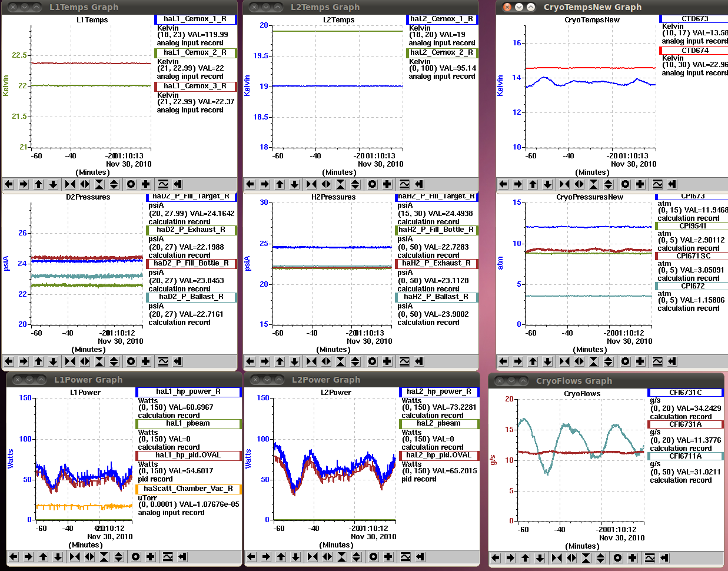
Task: Select haL1_hp_power_R legend entry
Action: (x=189, y=391)
